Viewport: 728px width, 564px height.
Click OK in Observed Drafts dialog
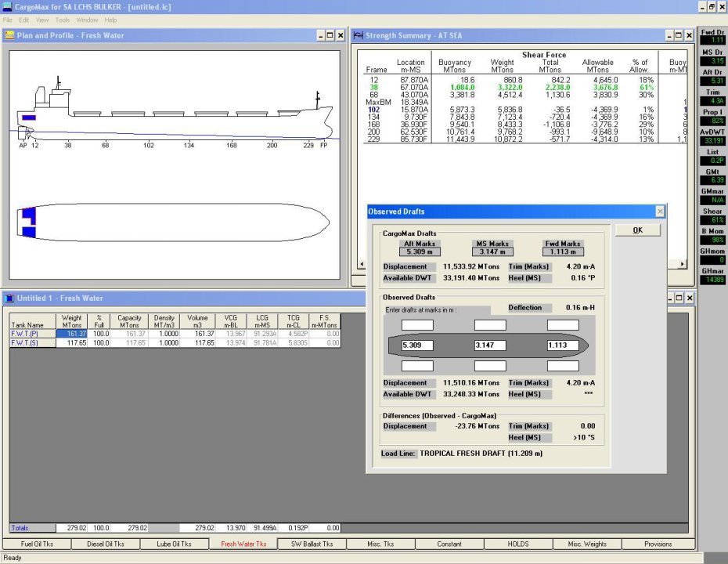(x=637, y=230)
